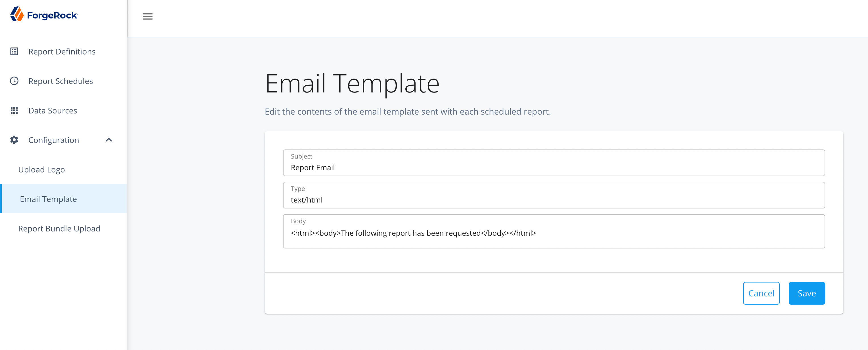Open Report Schedules from the sidebar
868x350 pixels.
pos(61,81)
